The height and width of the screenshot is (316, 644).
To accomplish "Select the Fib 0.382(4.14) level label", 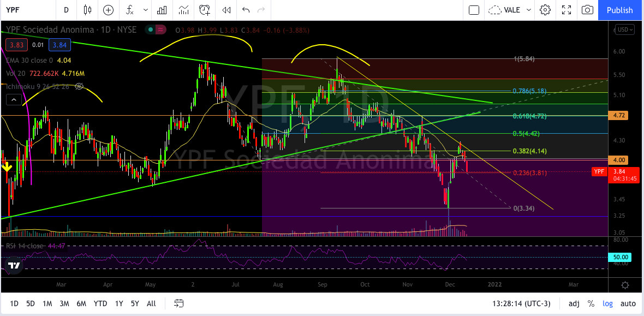I will click(x=530, y=151).
